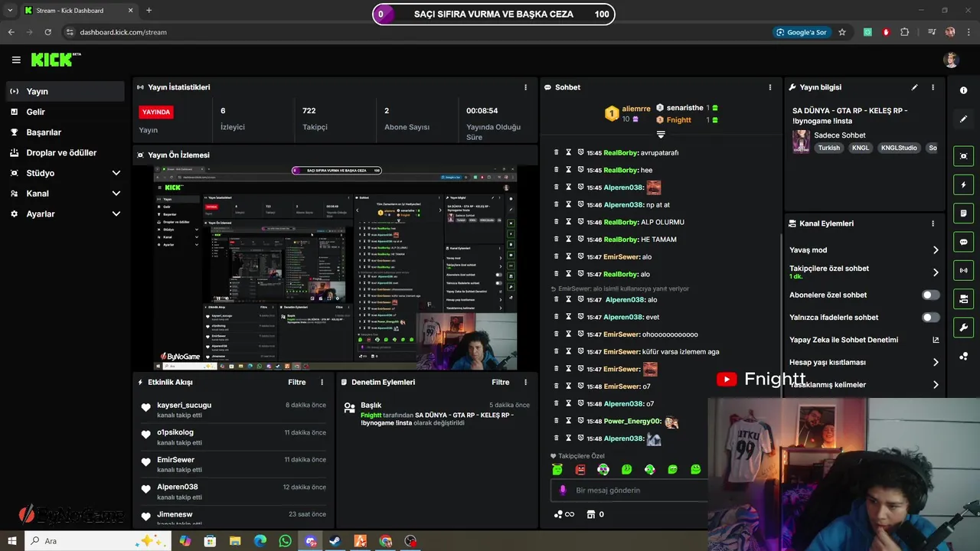Toggle the note panel icon in right toolbar
Viewport: 980px width, 551px height.
tap(963, 213)
